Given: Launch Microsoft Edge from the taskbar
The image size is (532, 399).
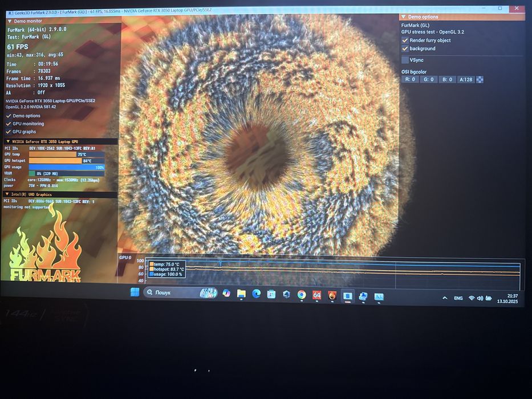Looking at the screenshot, I should [256, 294].
